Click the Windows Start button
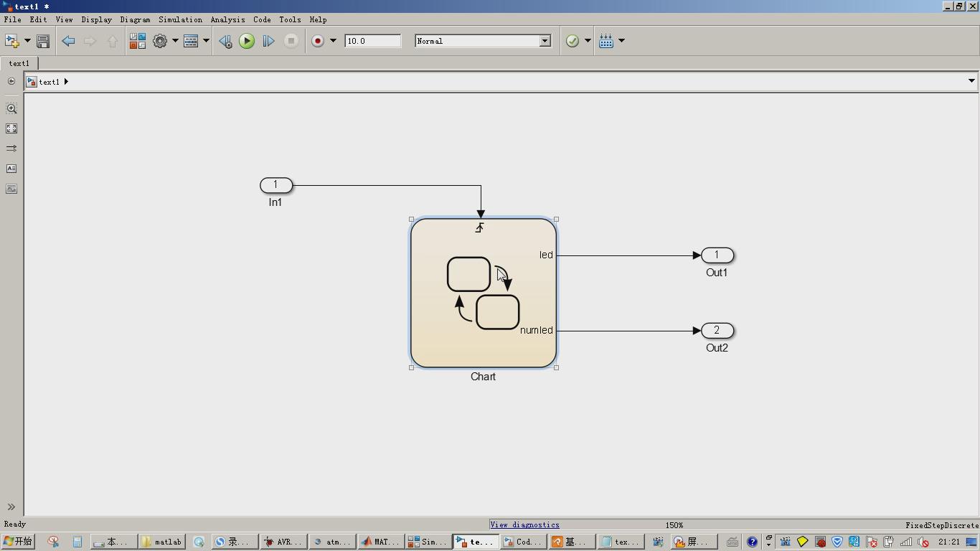 click(19, 542)
